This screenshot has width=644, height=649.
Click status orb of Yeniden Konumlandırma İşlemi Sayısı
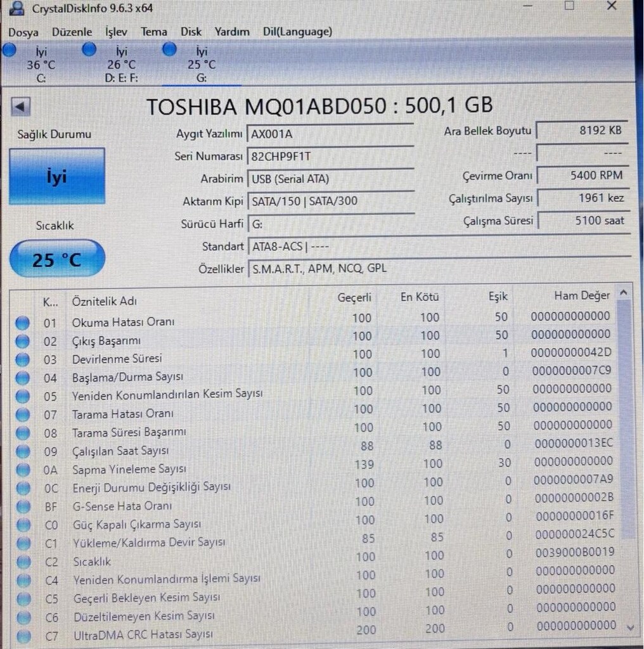point(23,581)
